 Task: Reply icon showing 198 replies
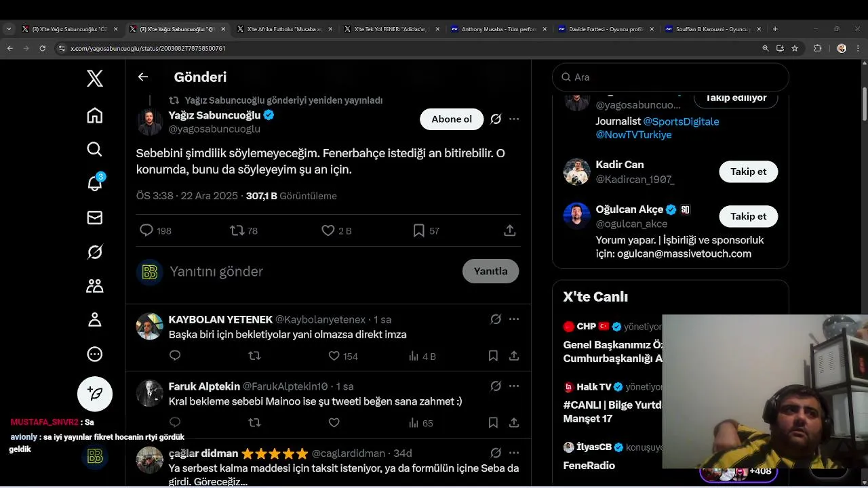pos(146,230)
